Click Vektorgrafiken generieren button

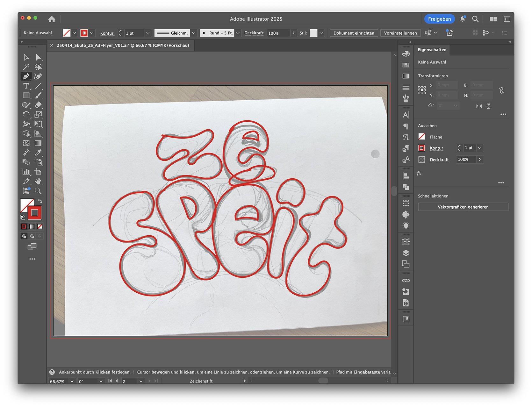(463, 207)
